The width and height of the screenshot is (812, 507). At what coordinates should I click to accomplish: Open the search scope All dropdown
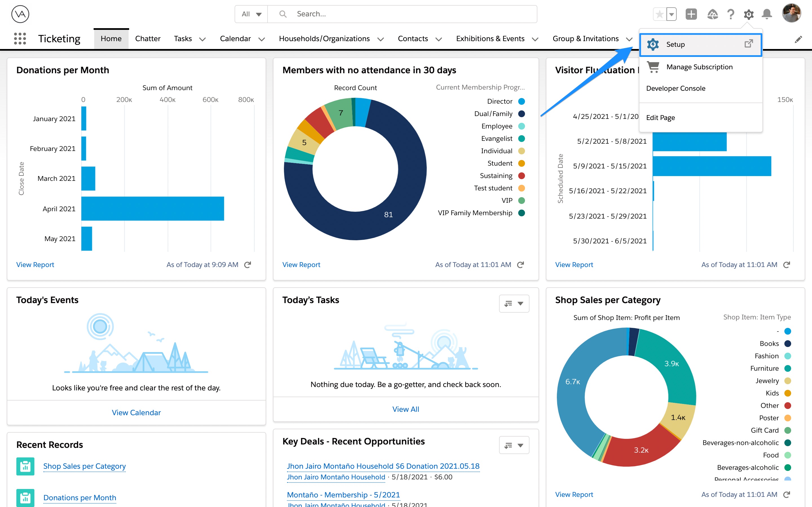251,14
